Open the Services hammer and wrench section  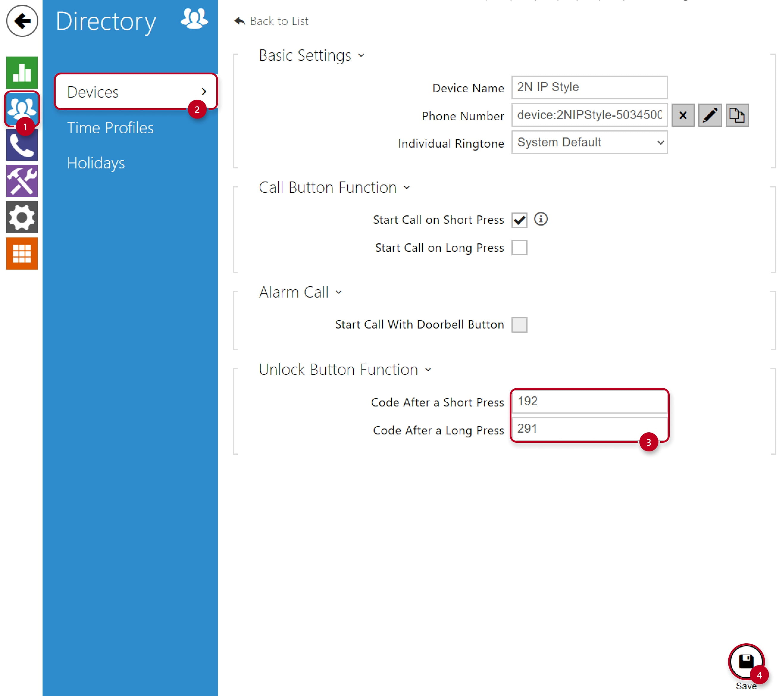(22, 181)
